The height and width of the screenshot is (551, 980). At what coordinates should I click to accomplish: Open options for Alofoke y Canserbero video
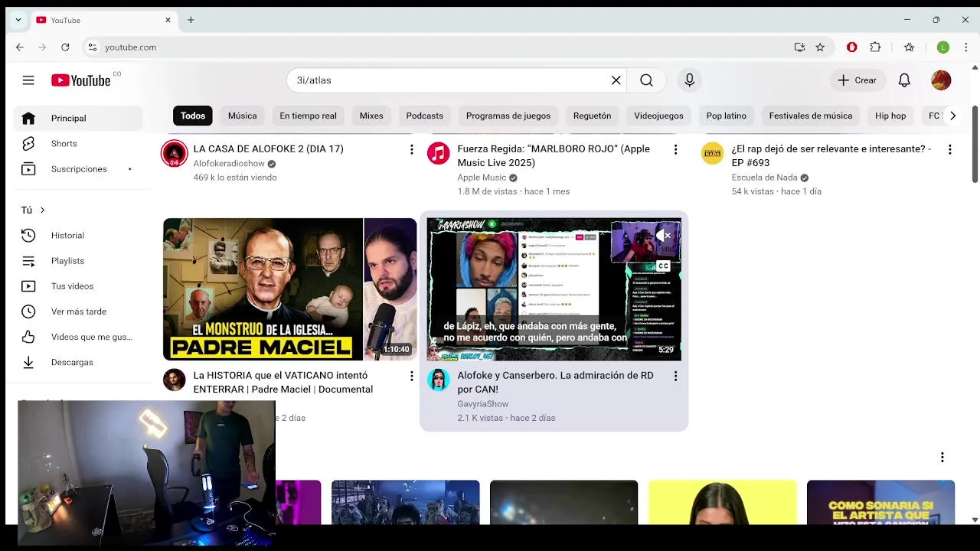tap(675, 376)
